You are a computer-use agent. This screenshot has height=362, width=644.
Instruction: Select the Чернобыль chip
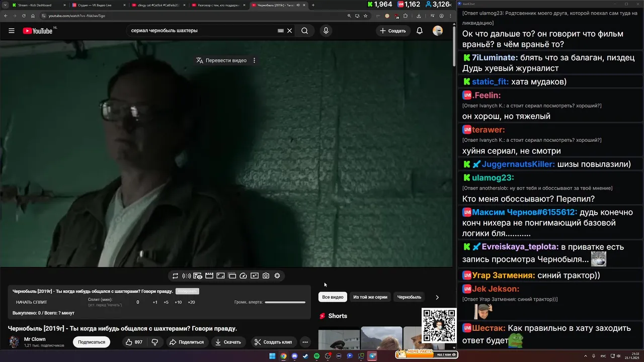410,297
